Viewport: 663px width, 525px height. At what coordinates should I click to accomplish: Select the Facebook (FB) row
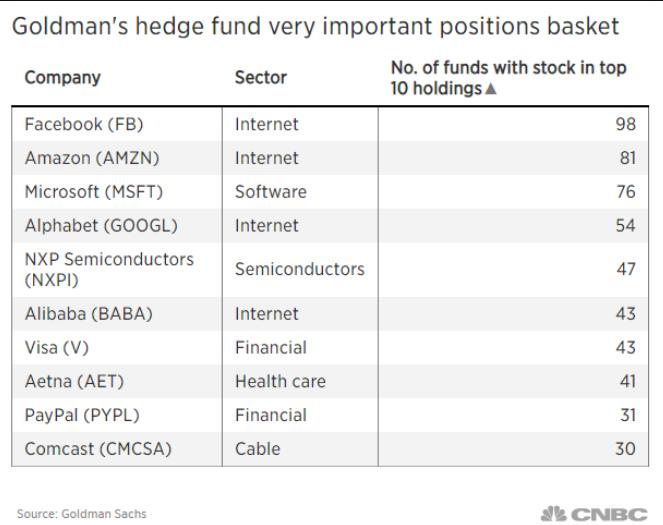pyautogui.click(x=330, y=124)
